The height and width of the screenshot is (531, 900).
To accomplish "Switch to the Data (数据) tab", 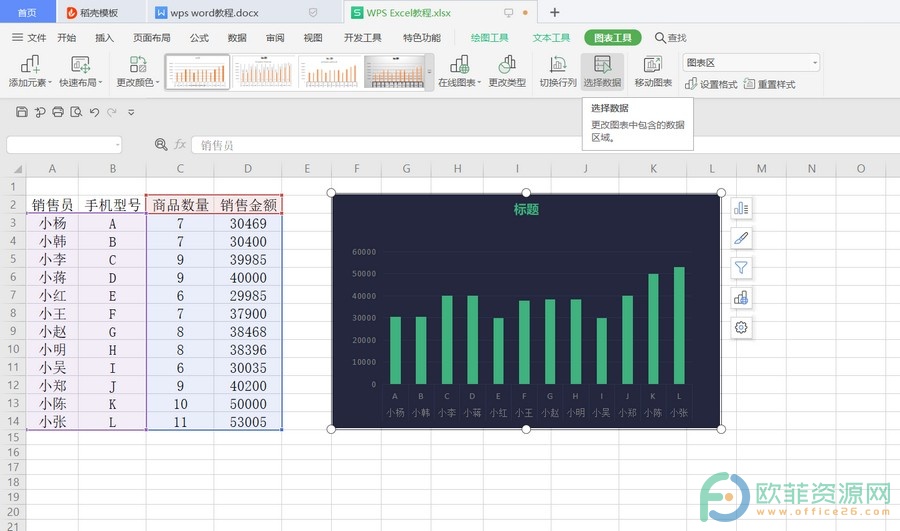I will 237,38.
